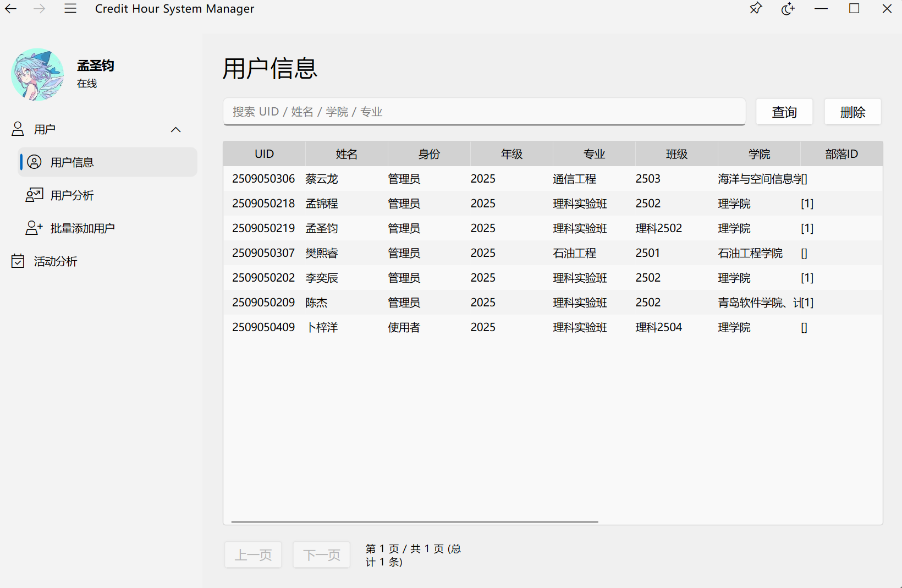The width and height of the screenshot is (902, 588).
Task: Click the 批量添加用户 add-user icon
Action: click(x=34, y=228)
